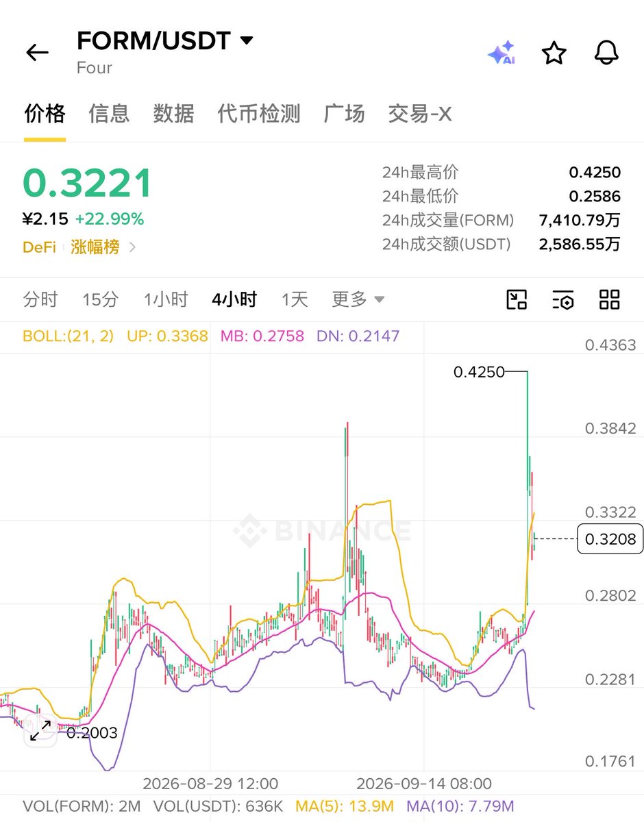Tap the MA(5): 13.9M label

click(x=345, y=806)
